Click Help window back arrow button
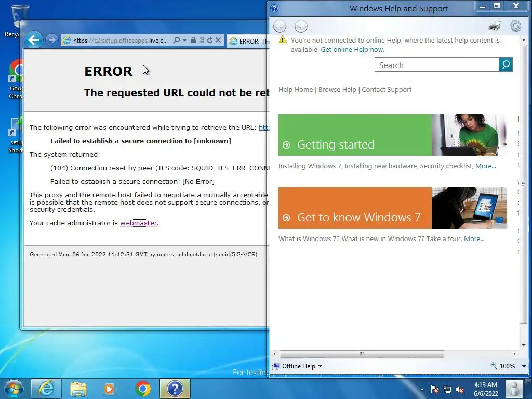 [280, 26]
